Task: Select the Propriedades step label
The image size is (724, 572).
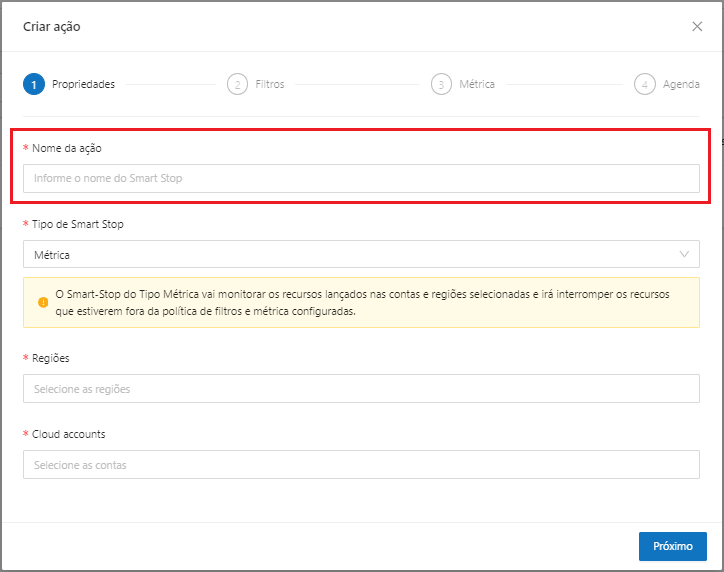Action: [83, 85]
